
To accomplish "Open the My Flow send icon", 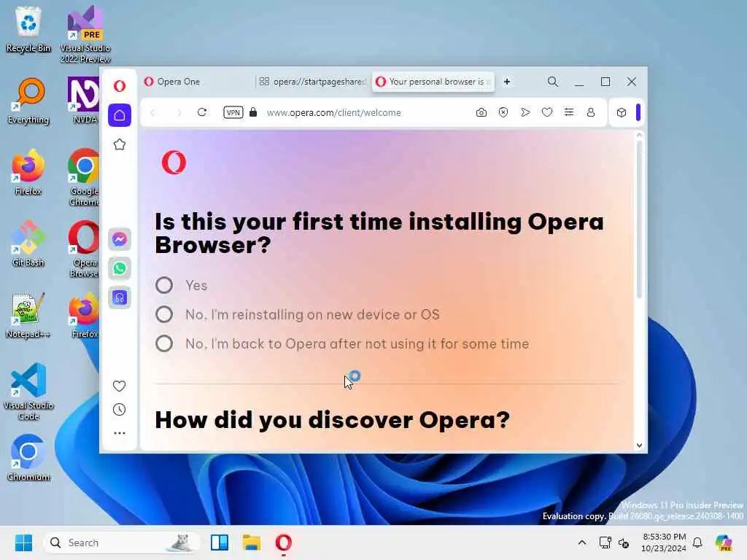I will coord(525,112).
